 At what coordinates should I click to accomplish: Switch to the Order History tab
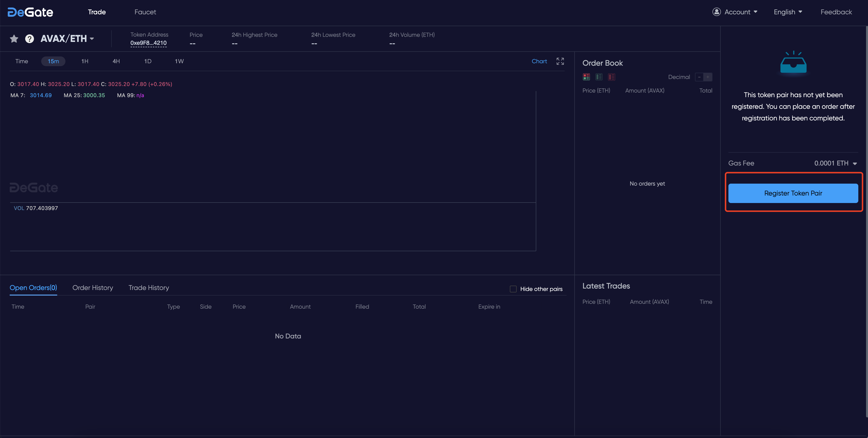coord(93,287)
